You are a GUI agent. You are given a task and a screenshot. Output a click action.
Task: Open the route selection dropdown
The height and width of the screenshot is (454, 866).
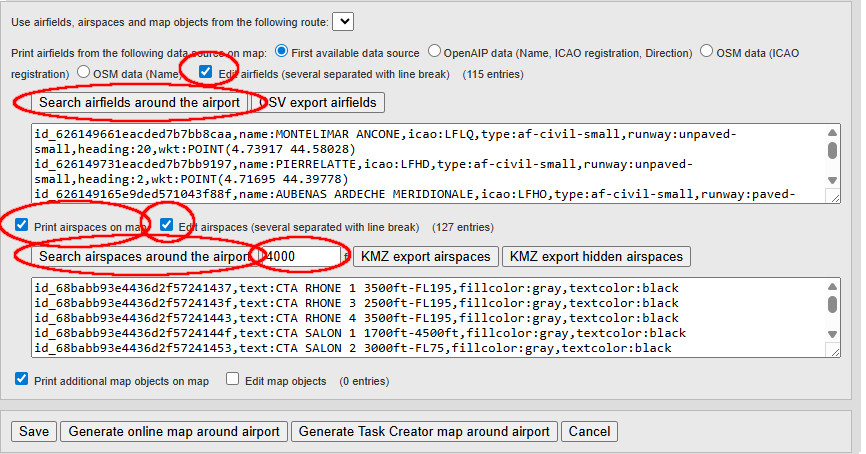tap(342, 21)
